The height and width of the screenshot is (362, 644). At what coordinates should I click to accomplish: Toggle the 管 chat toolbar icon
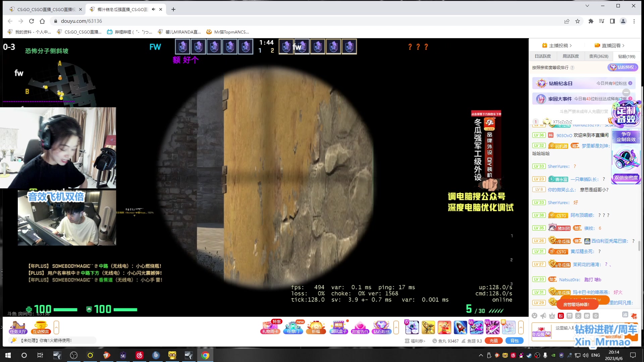coord(570,316)
